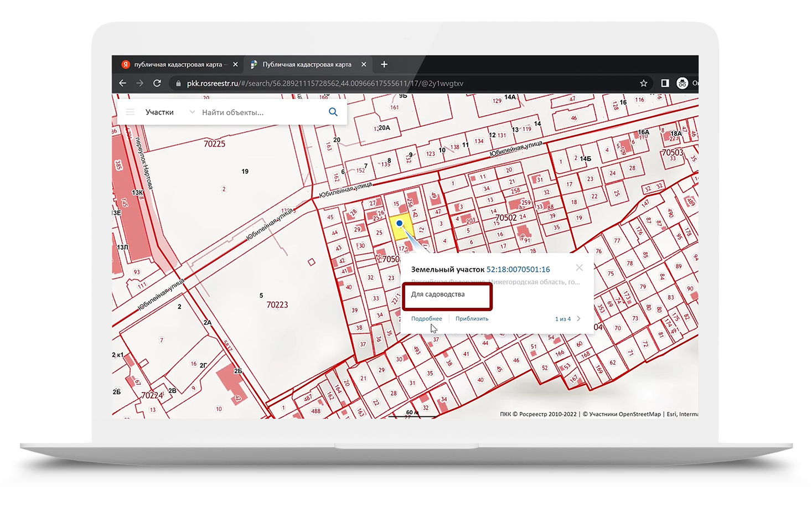
Task: Click cadastral quarter label 70224
Action: [152, 395]
